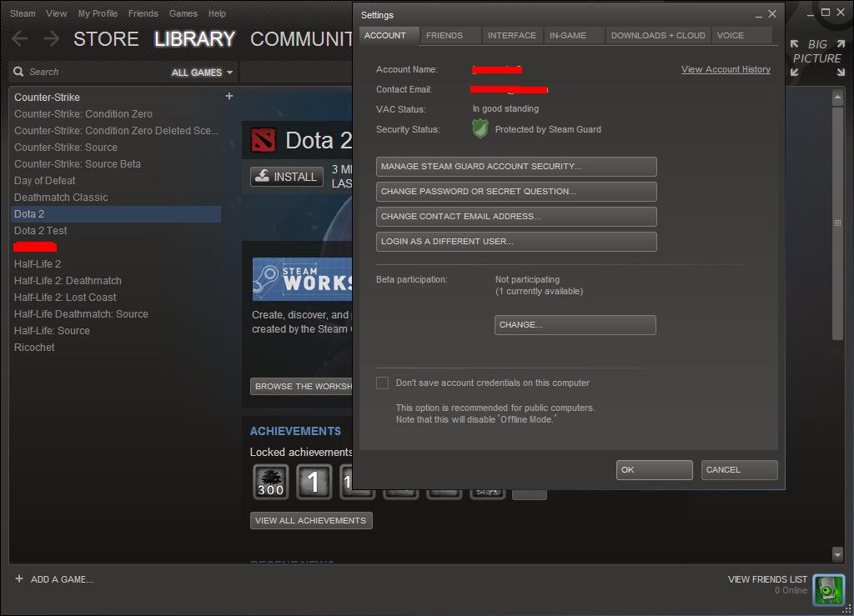Click Manage Steam Guard Account Security
854x616 pixels.
pos(516,167)
